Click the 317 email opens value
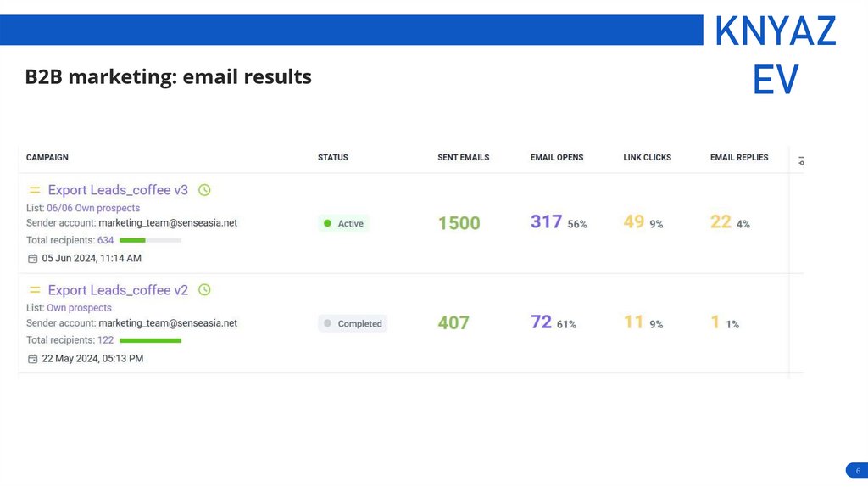Image resolution: width=868 pixels, height=487 pixels. [546, 221]
